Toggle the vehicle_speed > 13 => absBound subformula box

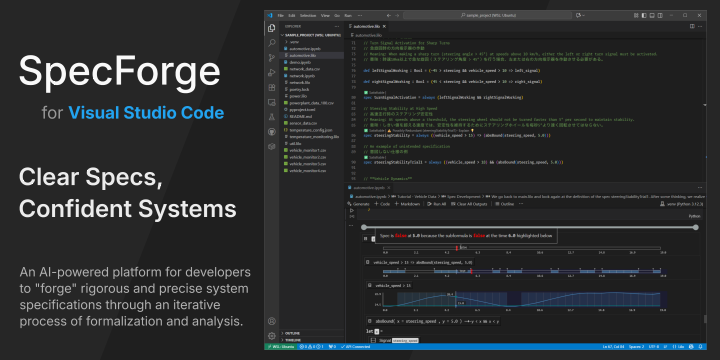pyautogui.click(x=367, y=262)
